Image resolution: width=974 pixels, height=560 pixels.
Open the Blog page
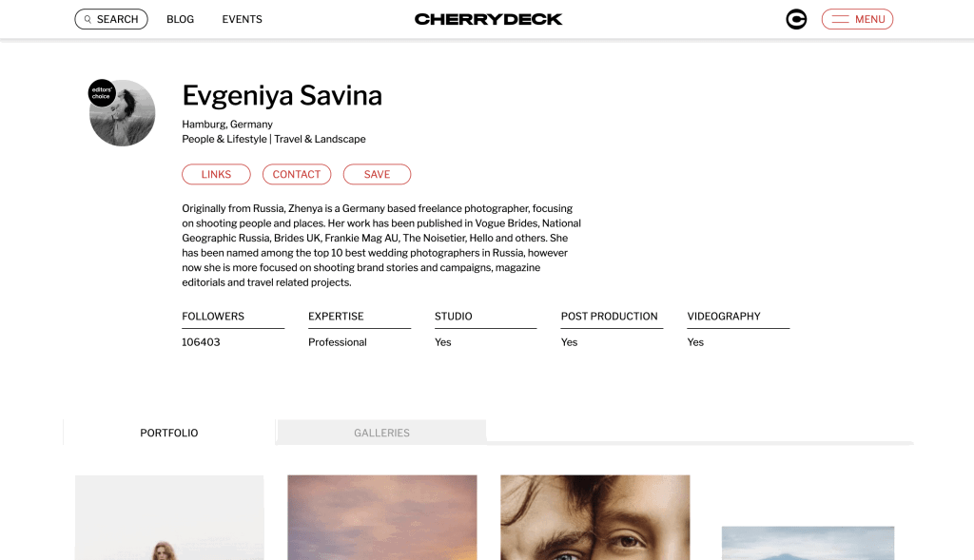coord(180,19)
